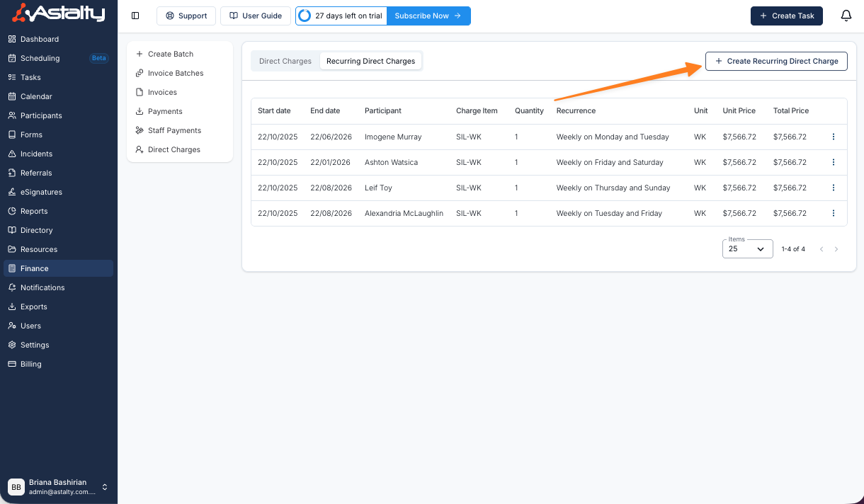Open row actions for Leif Toy
The height and width of the screenshot is (504, 864).
(833, 188)
